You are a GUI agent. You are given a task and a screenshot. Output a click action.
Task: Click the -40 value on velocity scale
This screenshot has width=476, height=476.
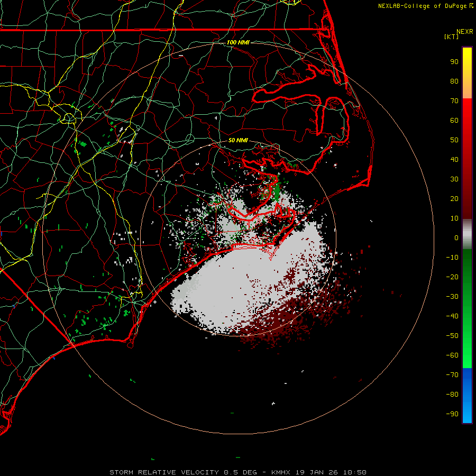452,316
